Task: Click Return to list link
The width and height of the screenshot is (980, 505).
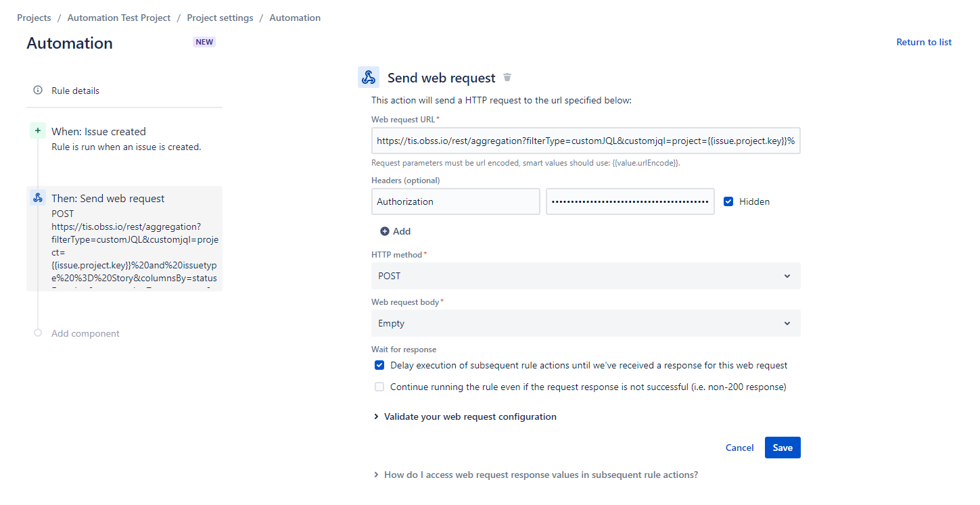Action: pos(923,42)
